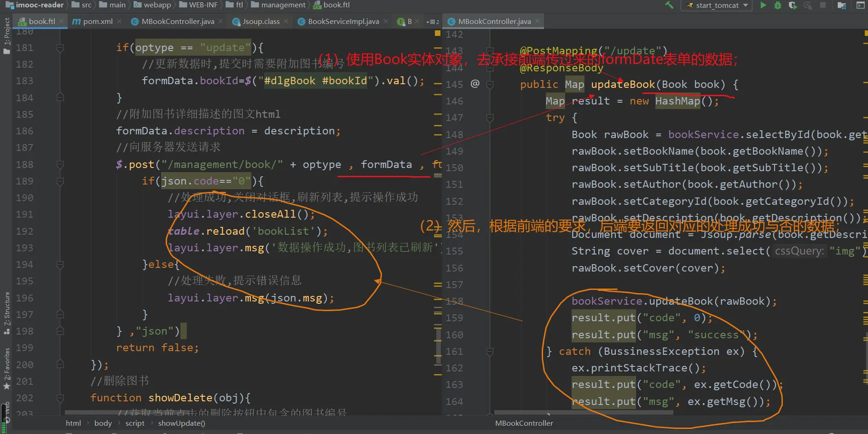The image size is (868, 434).
Task: Close the Jsoup.class tab
Action: coord(286,22)
